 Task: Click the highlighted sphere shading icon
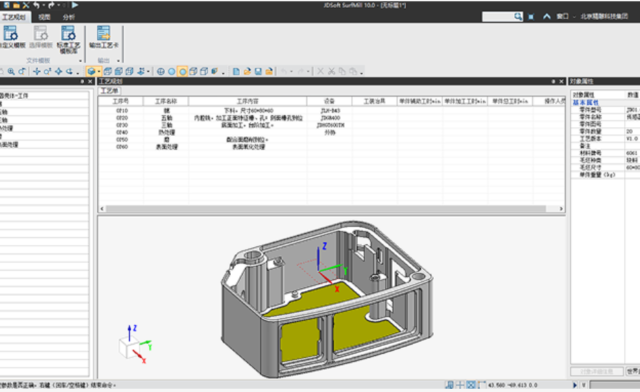pos(182,71)
